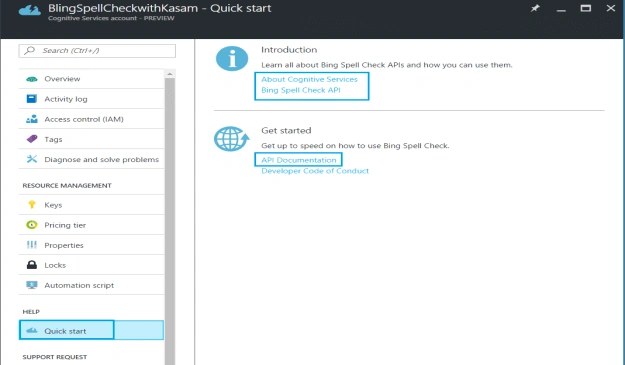Focus the Search (Ctrl+/) input field
Viewport: 625px width, 365px height.
click(97, 51)
